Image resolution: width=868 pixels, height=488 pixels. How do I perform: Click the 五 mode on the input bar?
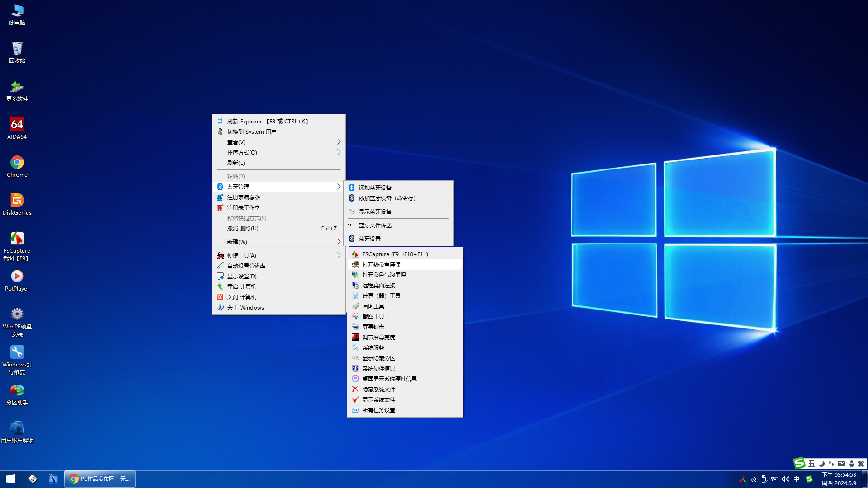[811, 464]
